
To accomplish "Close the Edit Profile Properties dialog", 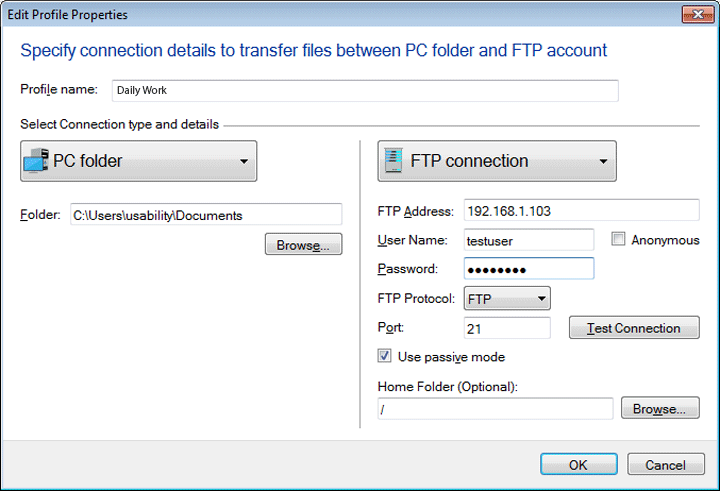I will pos(696,15).
